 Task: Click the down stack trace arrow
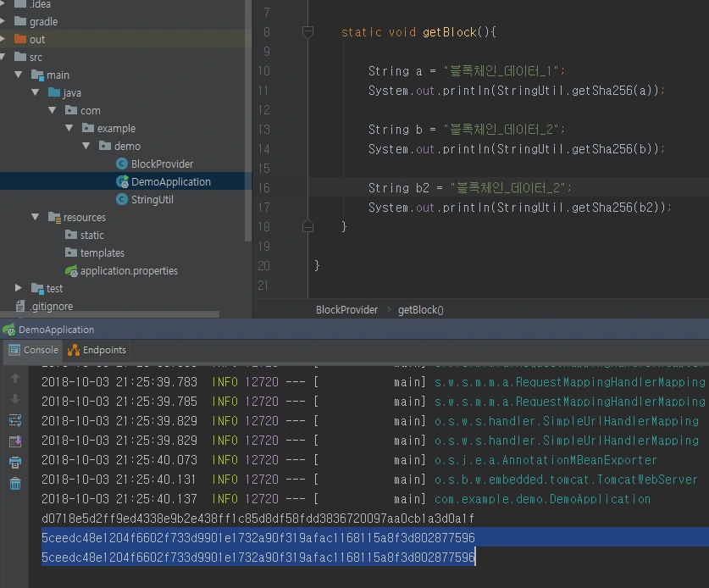tap(15, 399)
